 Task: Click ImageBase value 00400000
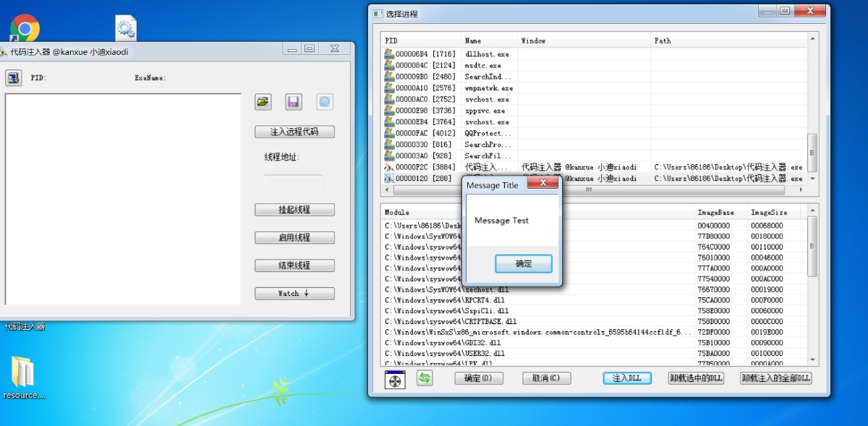tap(713, 226)
